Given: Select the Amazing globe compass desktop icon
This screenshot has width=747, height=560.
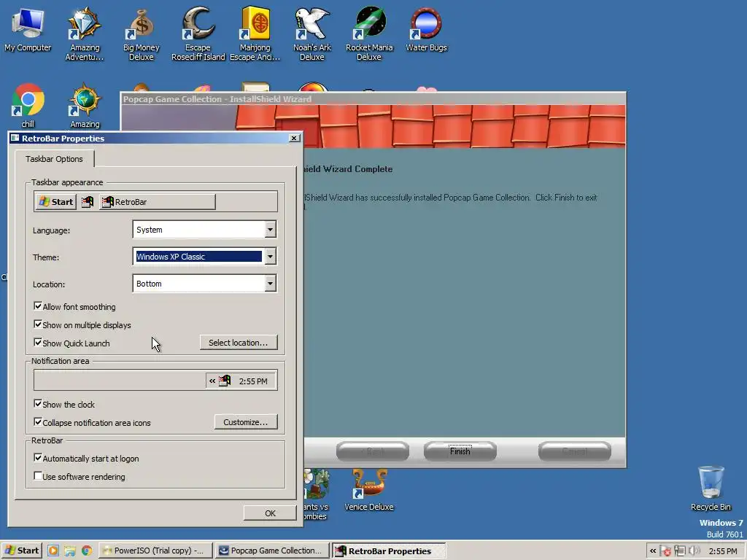Looking at the screenshot, I should [x=85, y=106].
